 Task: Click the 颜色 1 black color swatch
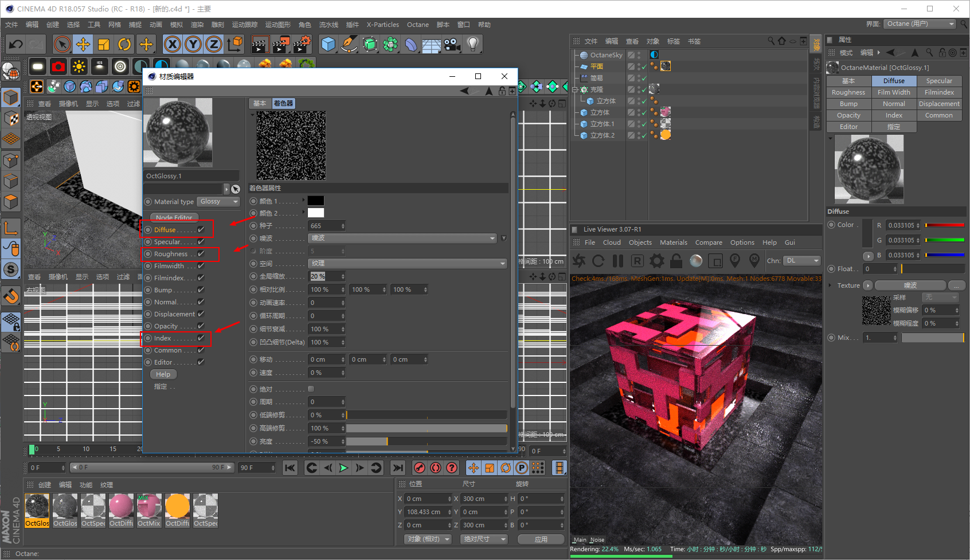point(316,201)
